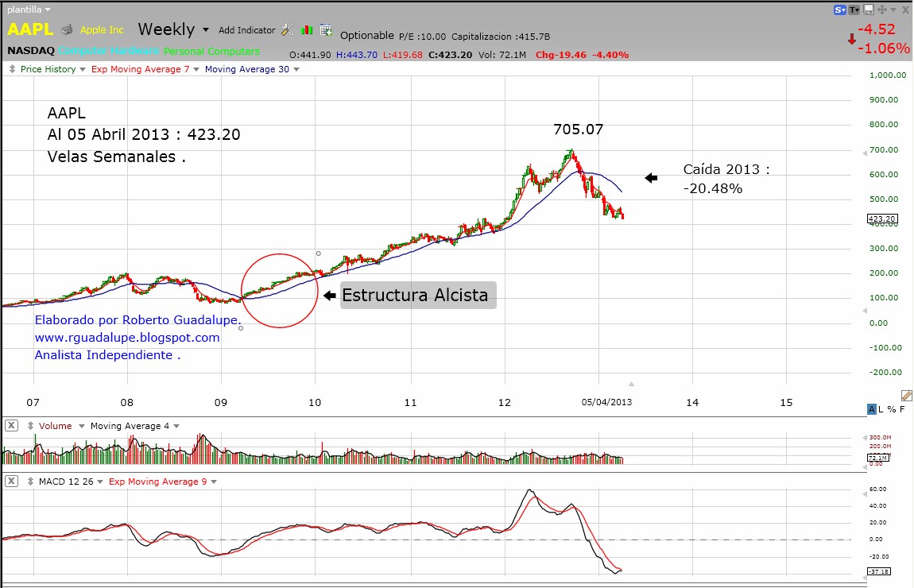The width and height of the screenshot is (914, 588).
Task: Click the 72.1M volume value label
Action: pos(877,458)
